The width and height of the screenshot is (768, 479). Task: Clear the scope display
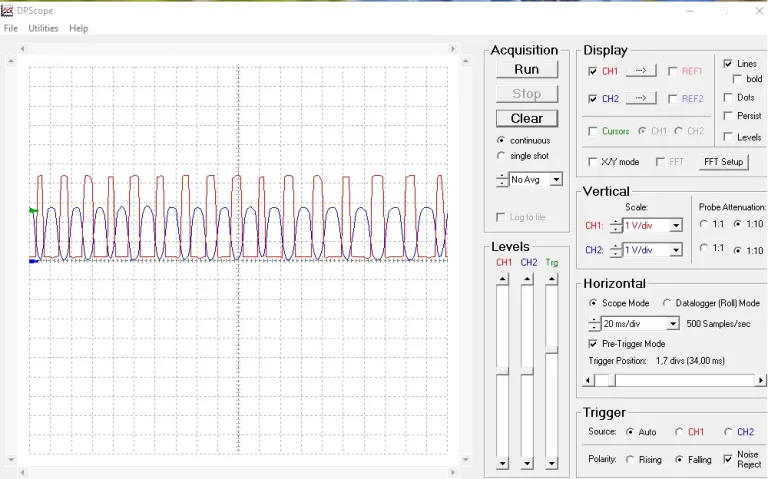[x=527, y=119]
